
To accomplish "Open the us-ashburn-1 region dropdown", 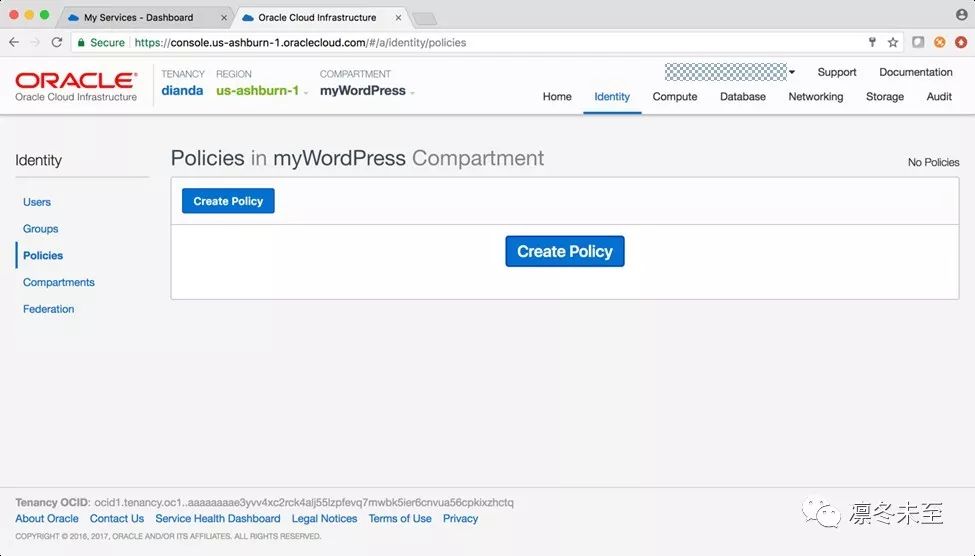I will [262, 91].
